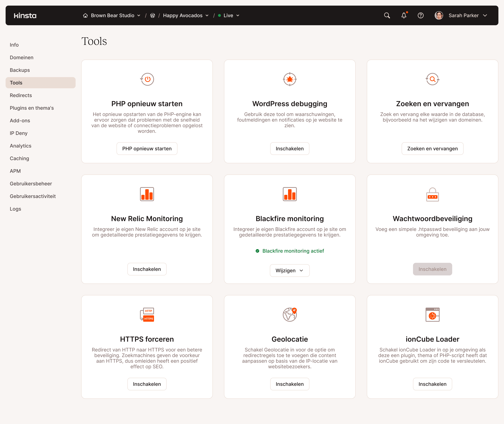Expand the Live environment selector

pos(228,15)
